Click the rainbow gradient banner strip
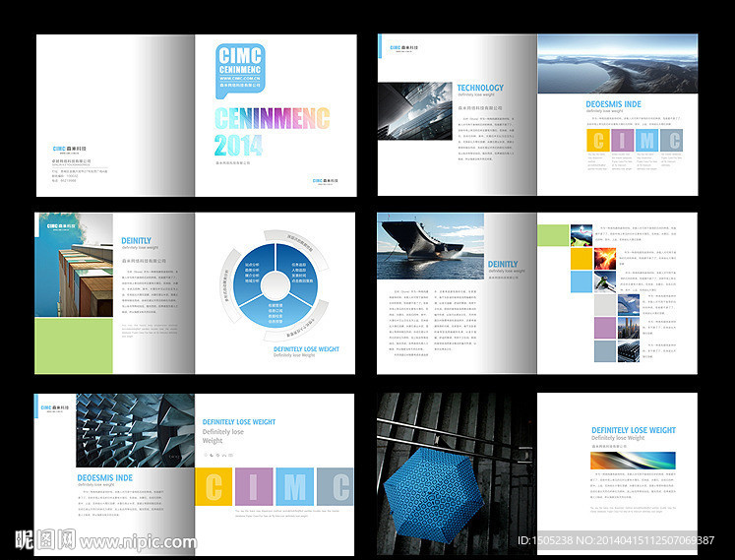The width and height of the screenshot is (735, 560). 633,461
